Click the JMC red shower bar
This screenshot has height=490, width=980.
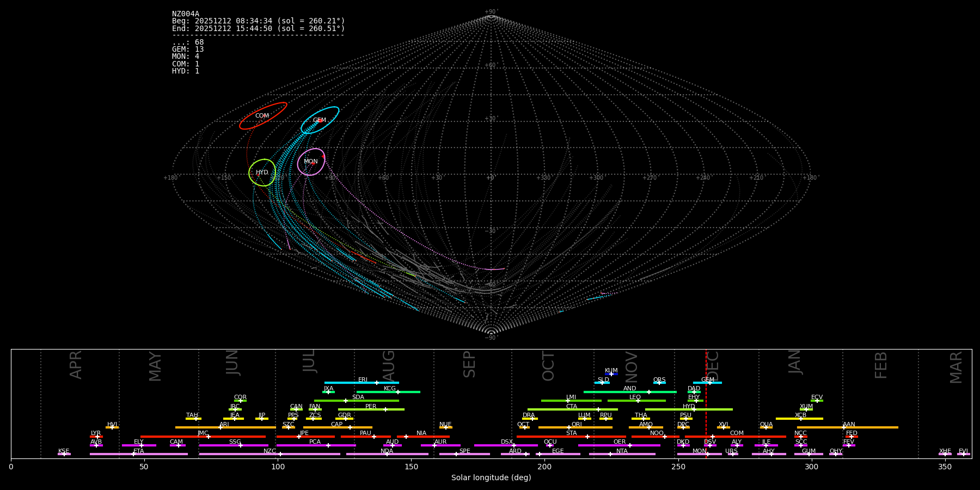203,437
